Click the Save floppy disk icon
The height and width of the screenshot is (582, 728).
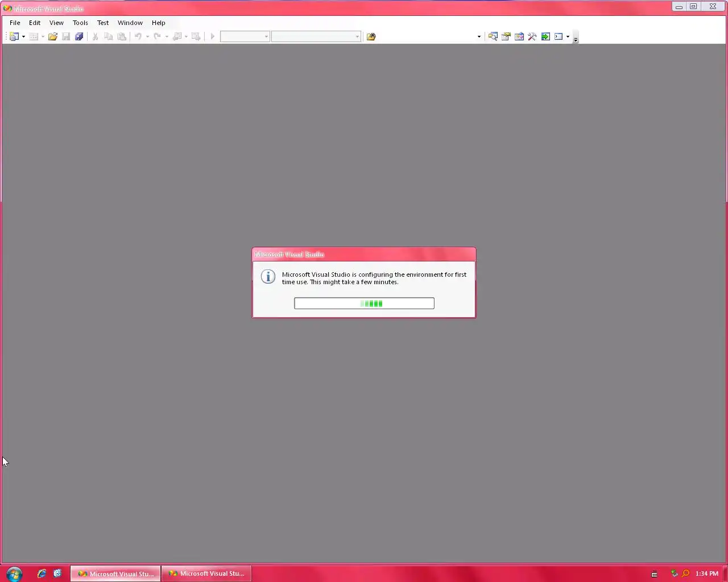pos(66,36)
